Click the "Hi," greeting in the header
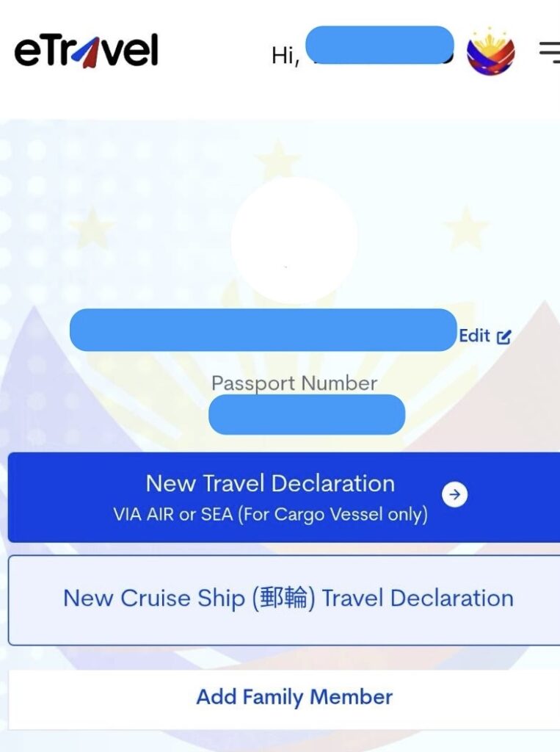Screen dimensions: 560x752 coord(285,56)
